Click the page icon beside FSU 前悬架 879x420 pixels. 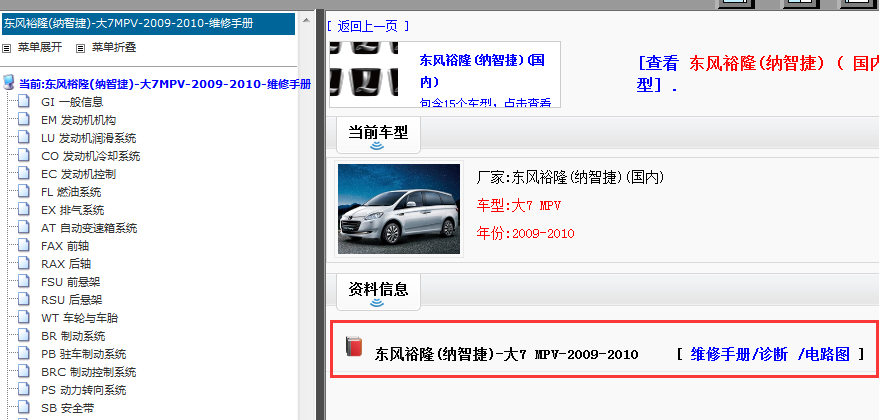pyautogui.click(x=23, y=281)
